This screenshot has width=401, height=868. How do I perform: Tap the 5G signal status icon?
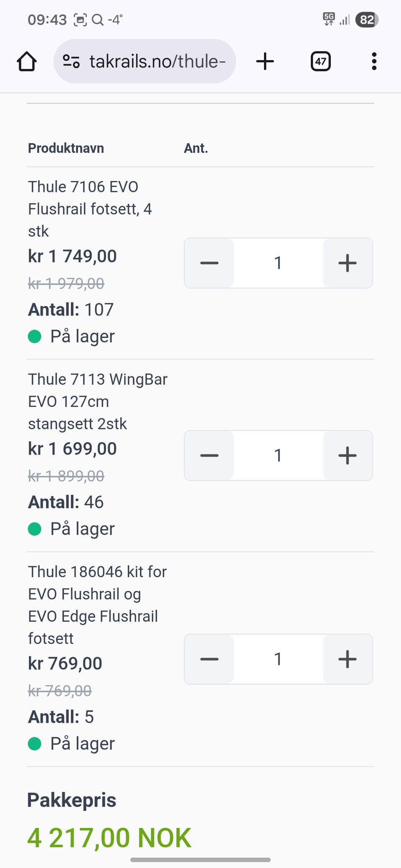coord(329,19)
